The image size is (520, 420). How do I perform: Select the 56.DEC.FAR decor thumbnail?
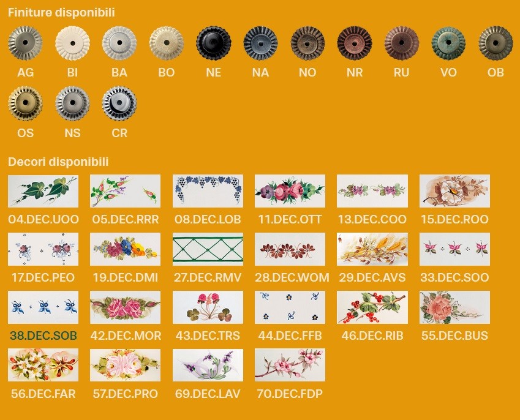tap(43, 365)
